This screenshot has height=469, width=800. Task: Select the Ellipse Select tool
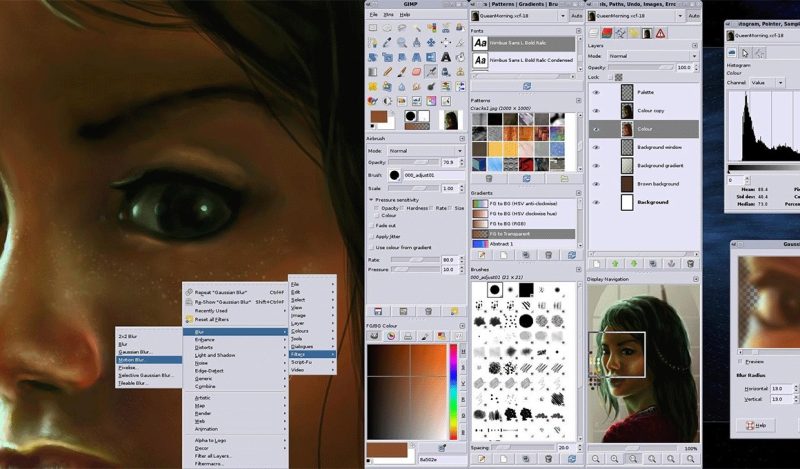click(x=387, y=28)
